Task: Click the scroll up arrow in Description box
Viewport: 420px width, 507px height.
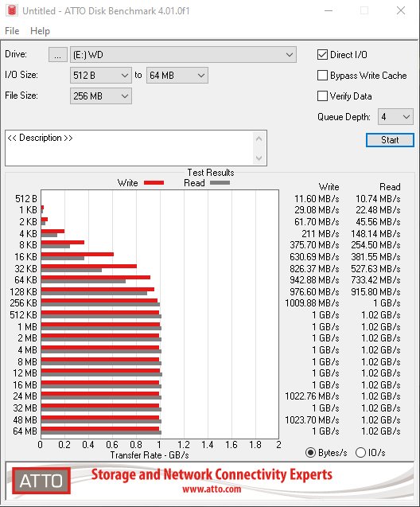Action: coord(259,139)
